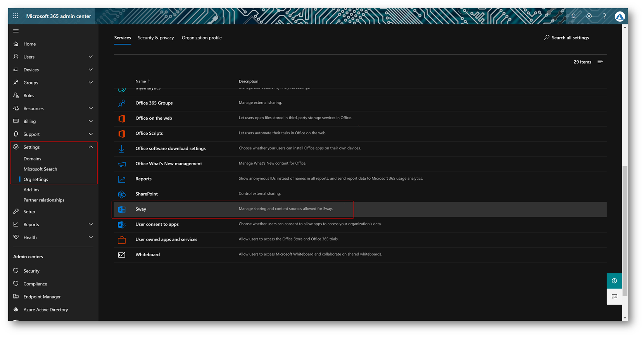Switch to the Services tab
This screenshot has width=644, height=337.
click(x=123, y=38)
